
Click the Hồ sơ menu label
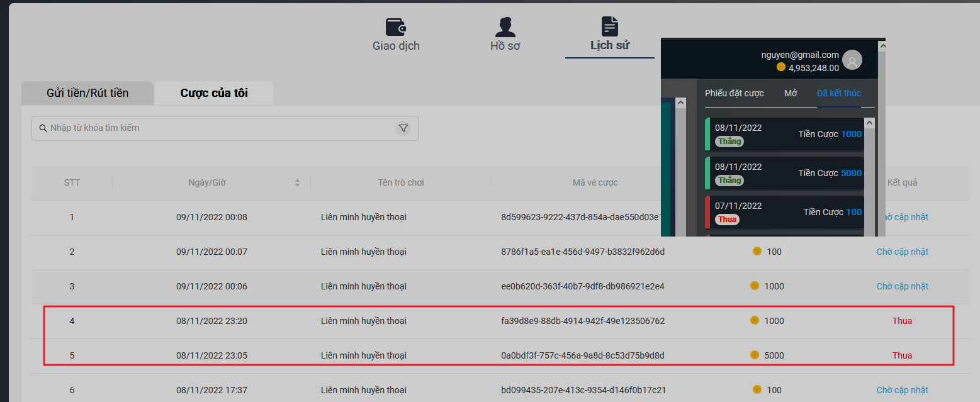pyautogui.click(x=505, y=46)
